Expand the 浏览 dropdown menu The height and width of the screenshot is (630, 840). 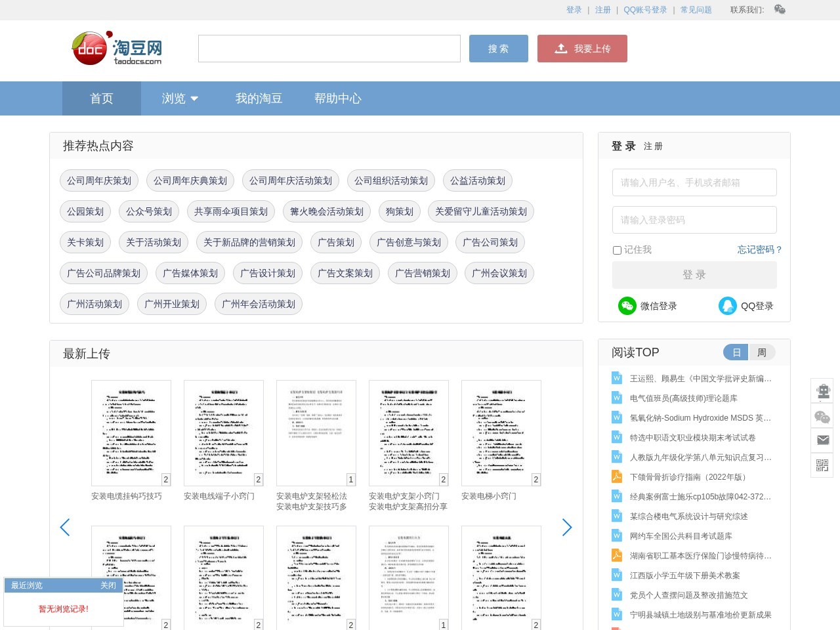point(180,98)
